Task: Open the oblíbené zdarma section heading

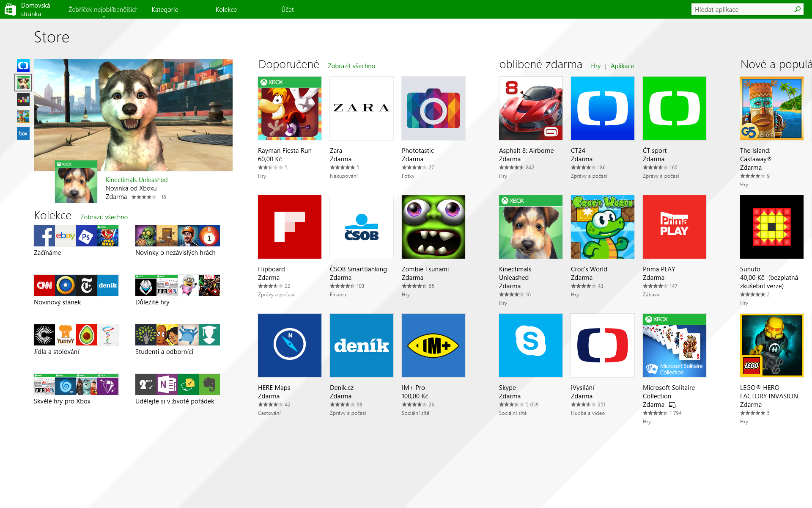Action: 541,64
